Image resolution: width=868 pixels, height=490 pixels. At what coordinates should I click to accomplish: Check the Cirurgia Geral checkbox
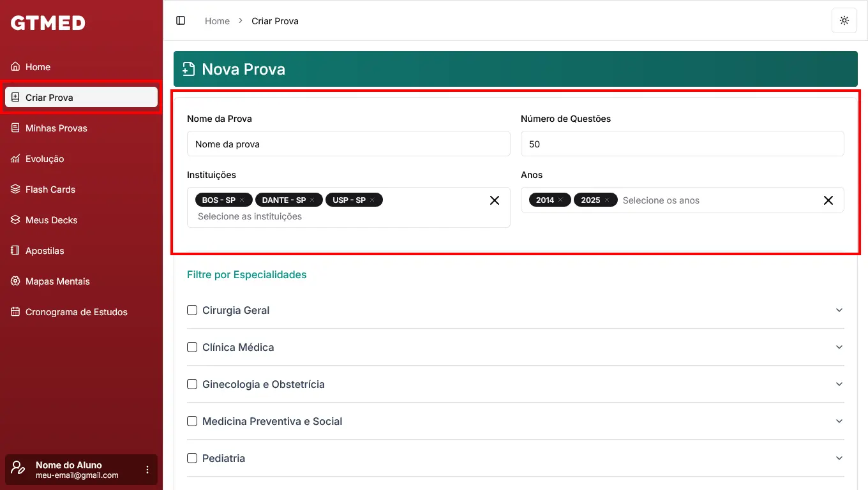click(x=192, y=310)
